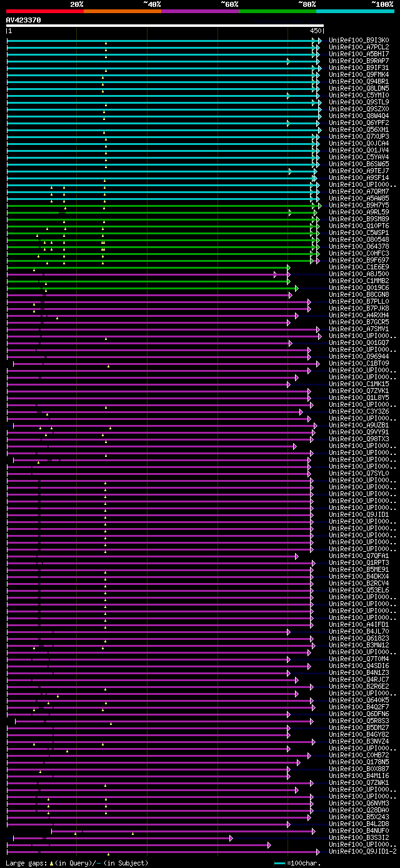The width and height of the screenshot is (400, 868).
Task: Select UniRef100_Q9STL9 hit label
Action: click(359, 102)
